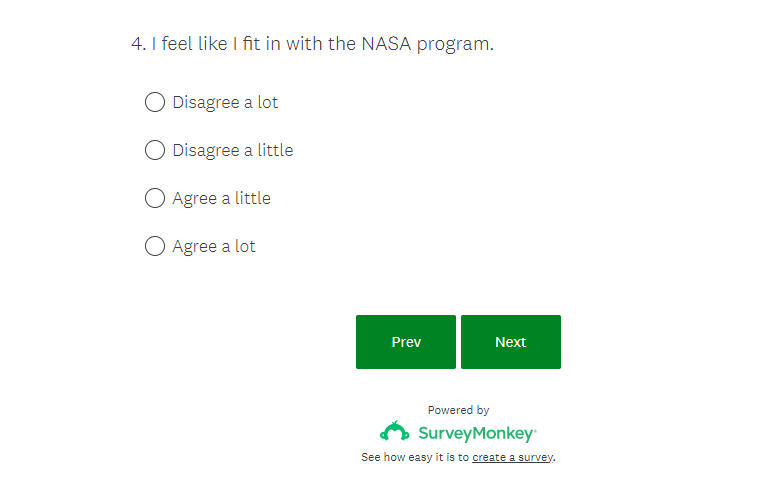Click the word 'Next' inside the button
Screen dimensions: 759x497
510,342
